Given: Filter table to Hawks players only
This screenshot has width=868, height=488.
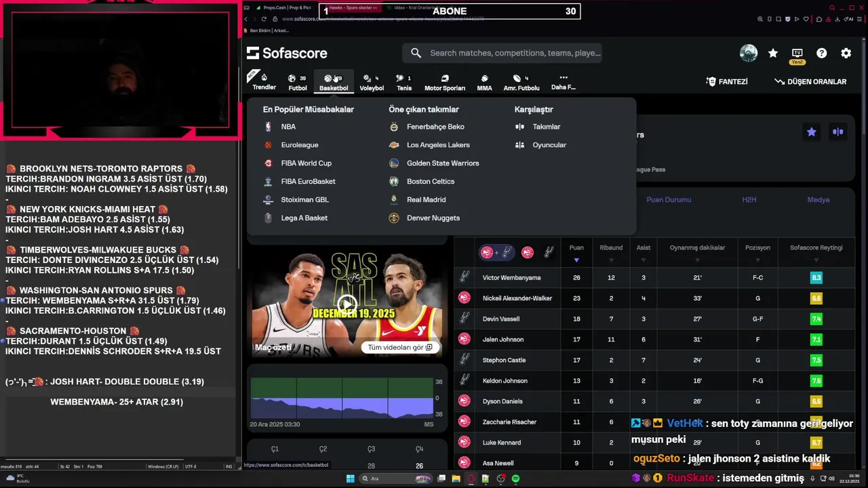Looking at the screenshot, I should point(528,252).
